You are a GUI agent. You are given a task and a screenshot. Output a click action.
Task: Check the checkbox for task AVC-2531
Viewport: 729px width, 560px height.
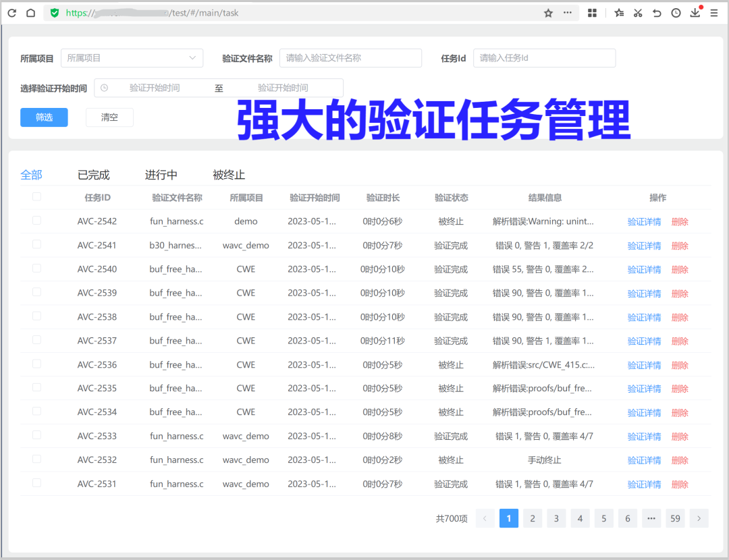coord(36,484)
